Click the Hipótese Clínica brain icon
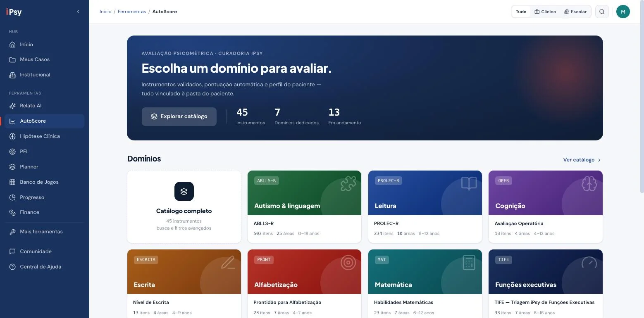 [x=12, y=136]
